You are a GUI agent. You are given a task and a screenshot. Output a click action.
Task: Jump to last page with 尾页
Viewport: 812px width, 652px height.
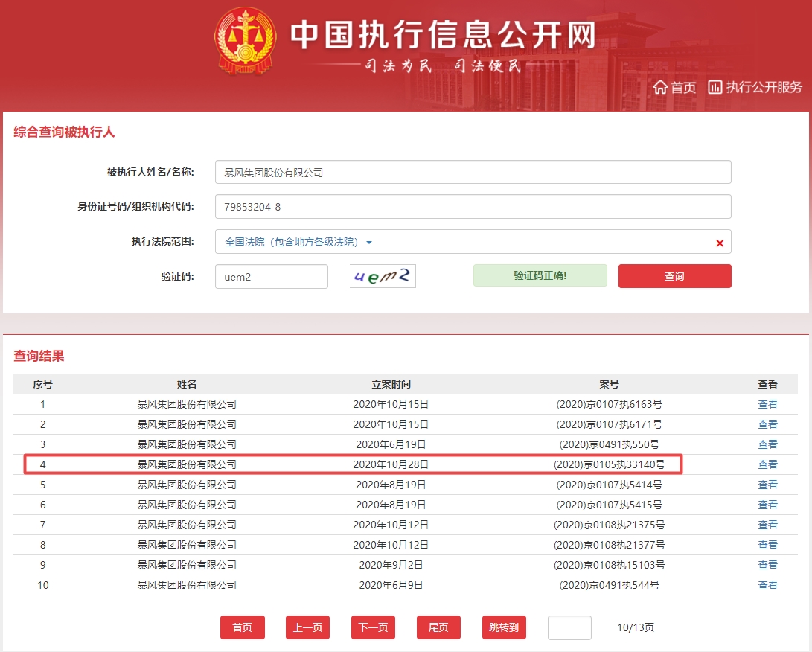coord(438,627)
